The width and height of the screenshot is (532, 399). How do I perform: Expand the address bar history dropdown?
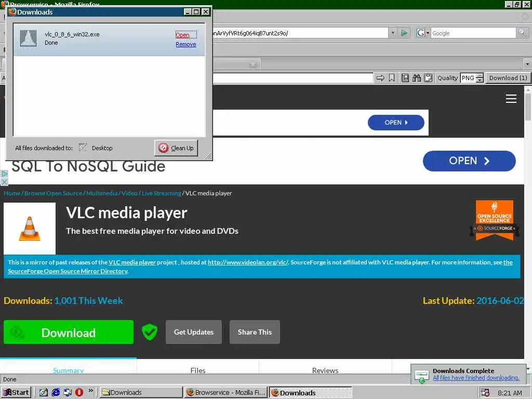point(393,33)
